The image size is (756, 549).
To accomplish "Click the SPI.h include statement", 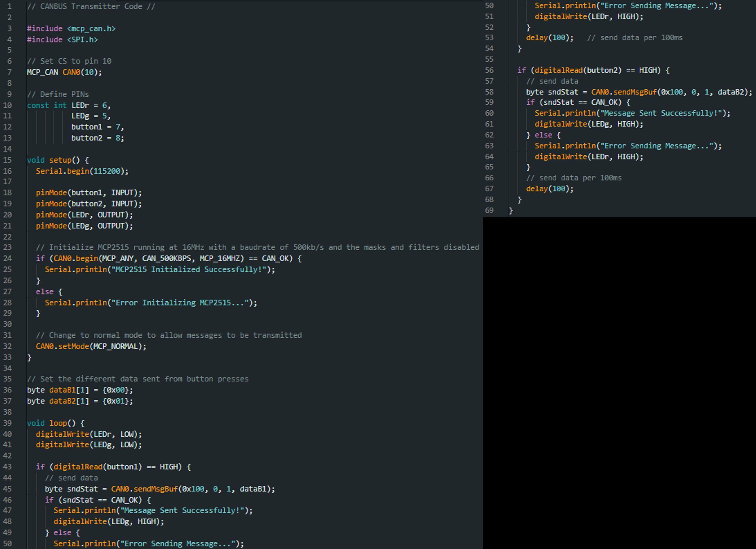I will [62, 40].
